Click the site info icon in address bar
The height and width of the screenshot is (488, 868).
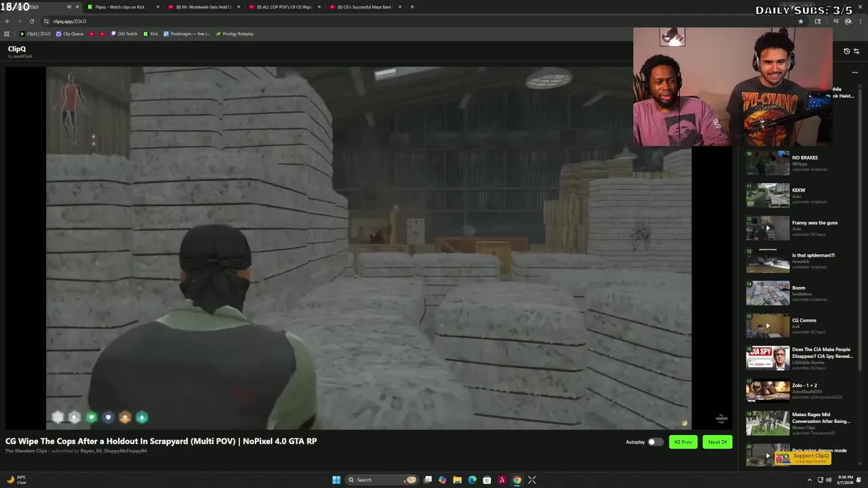click(46, 21)
